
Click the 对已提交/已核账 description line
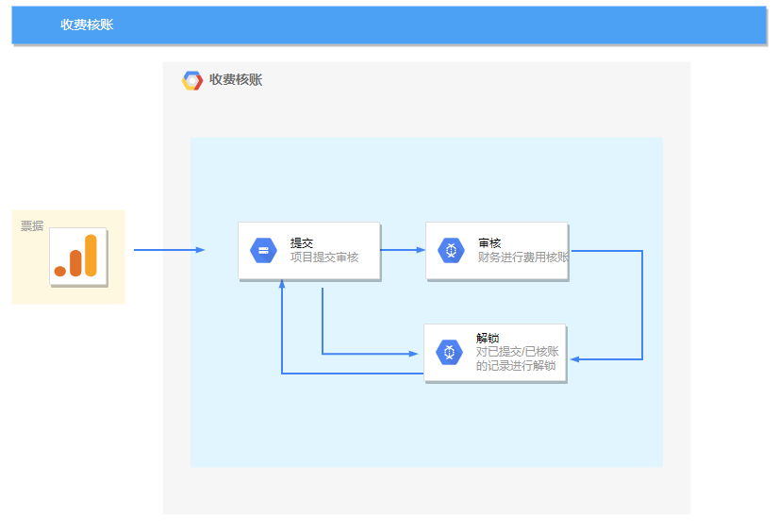coord(517,352)
